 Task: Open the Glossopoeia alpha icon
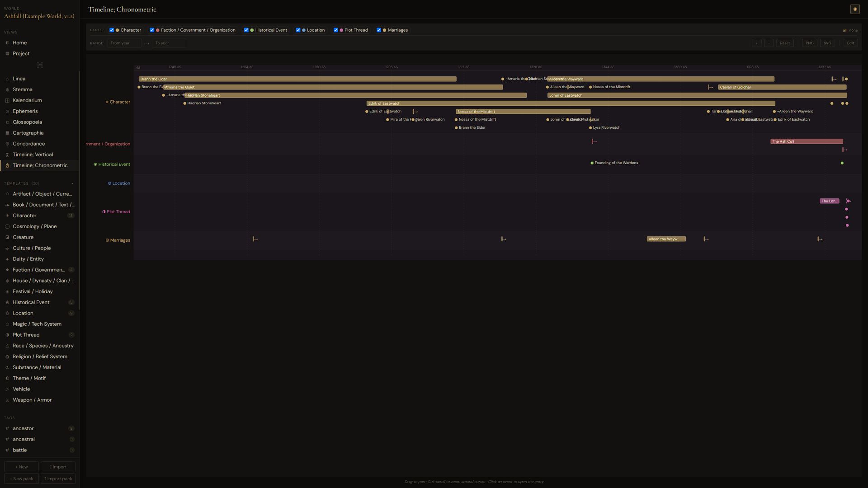(7, 122)
